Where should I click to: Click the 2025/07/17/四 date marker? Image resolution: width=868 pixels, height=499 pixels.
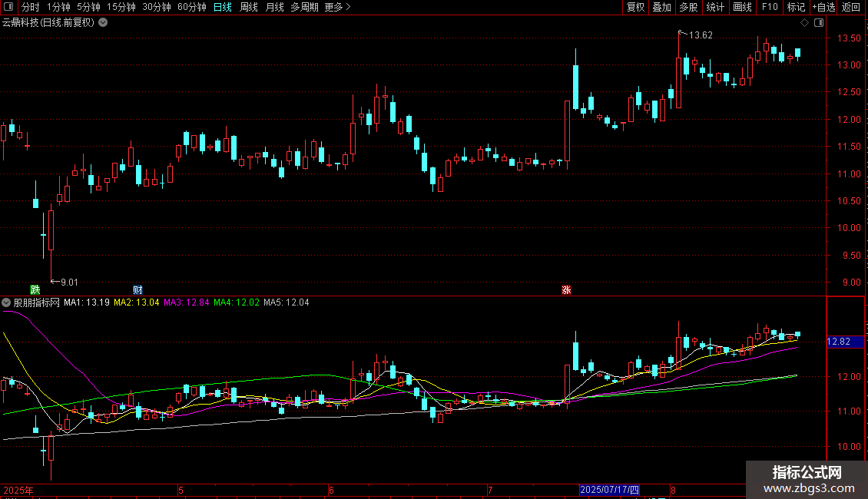pyautogui.click(x=609, y=490)
